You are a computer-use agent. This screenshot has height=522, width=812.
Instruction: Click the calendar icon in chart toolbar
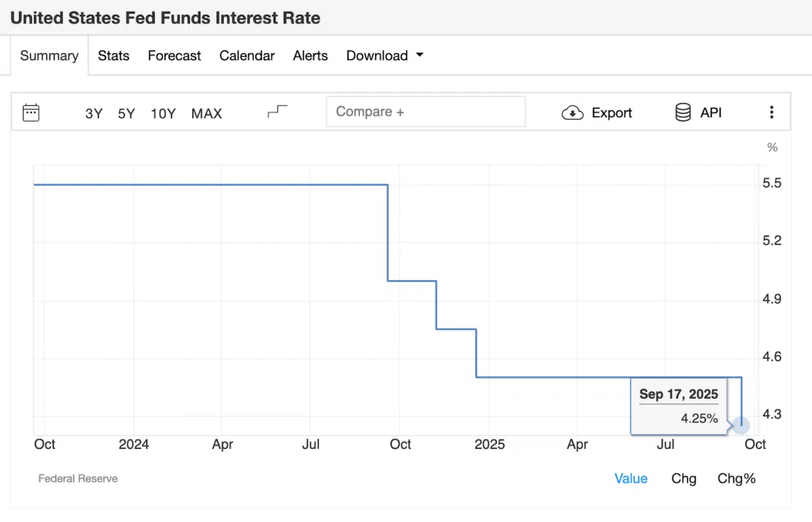tap(31, 112)
